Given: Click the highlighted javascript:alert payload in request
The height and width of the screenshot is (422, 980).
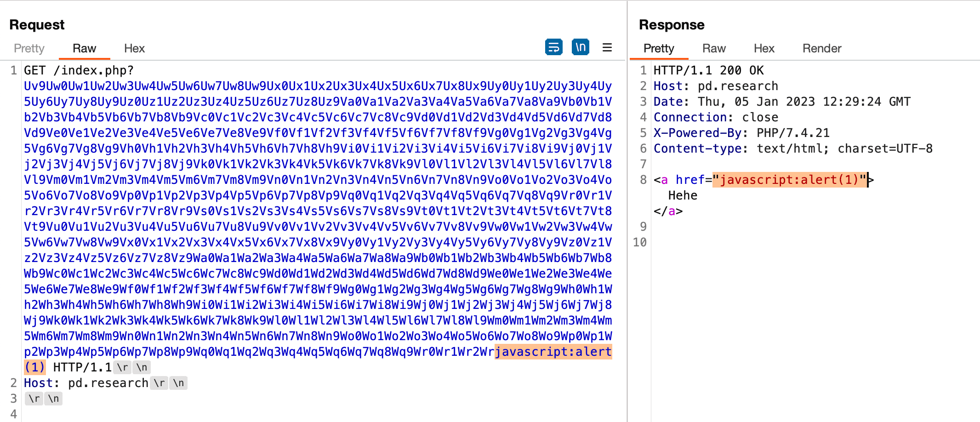Looking at the screenshot, I should pyautogui.click(x=553, y=352).
